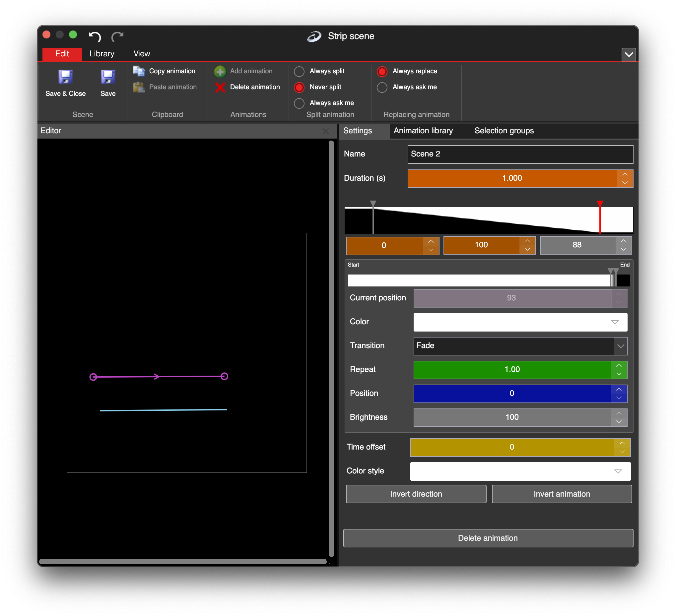Click the Save & Close floppy icon
The height and width of the screenshot is (616, 676).
65,77
